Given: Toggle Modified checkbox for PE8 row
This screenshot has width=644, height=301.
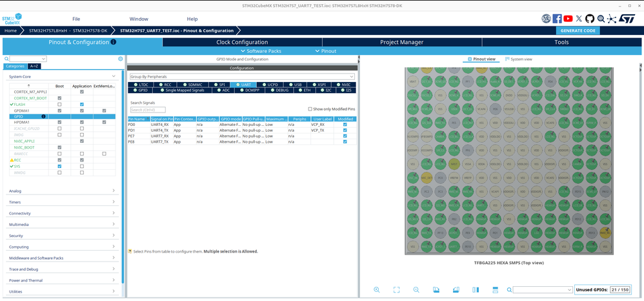Looking at the screenshot, I should pos(345,141).
